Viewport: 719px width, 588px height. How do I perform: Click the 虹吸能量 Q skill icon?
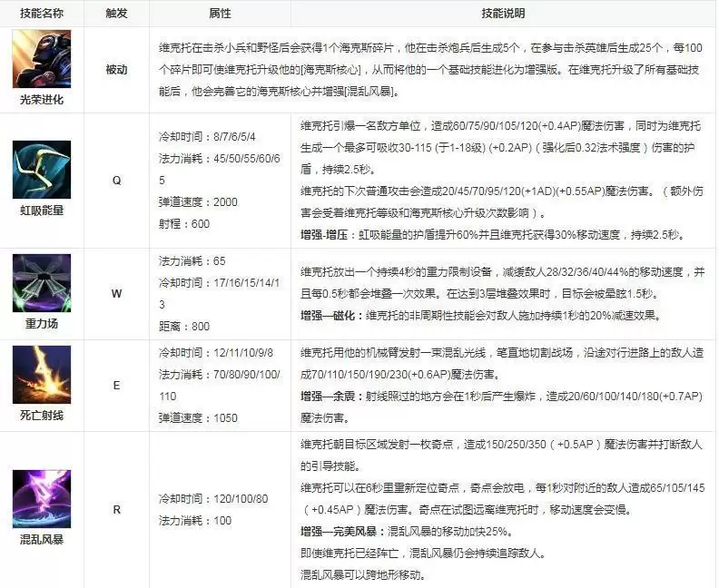pyautogui.click(x=42, y=170)
